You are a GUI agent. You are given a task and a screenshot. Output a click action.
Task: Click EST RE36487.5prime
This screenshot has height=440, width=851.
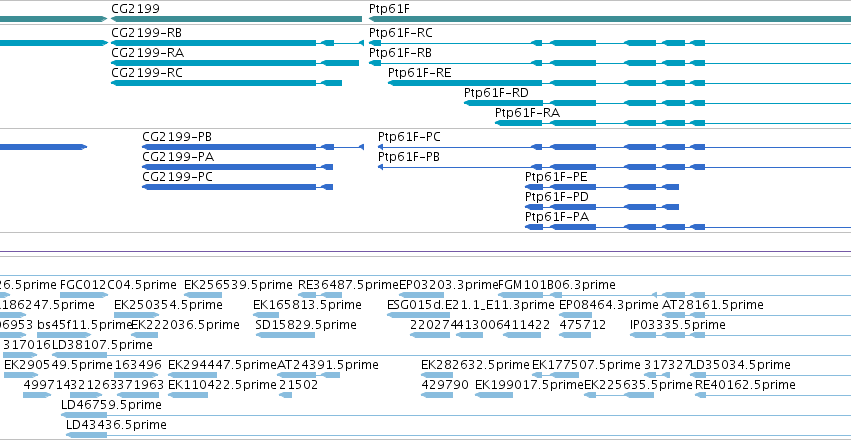[320, 295]
